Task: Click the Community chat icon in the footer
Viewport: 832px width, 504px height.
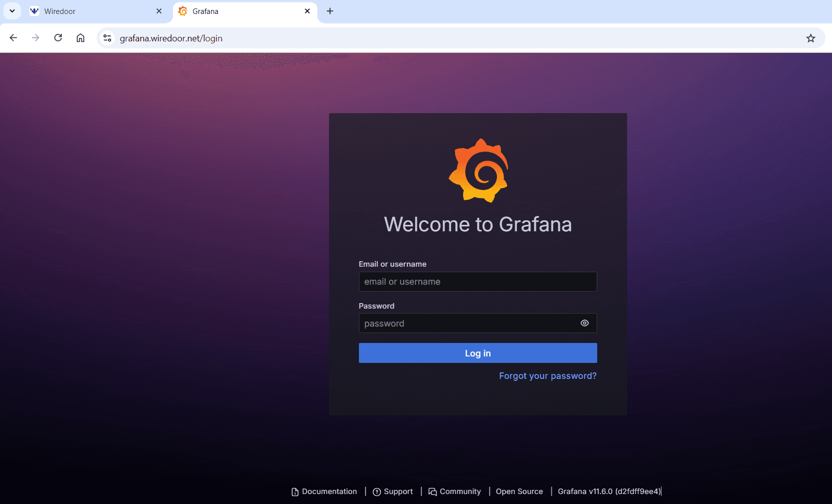Action: point(432,492)
